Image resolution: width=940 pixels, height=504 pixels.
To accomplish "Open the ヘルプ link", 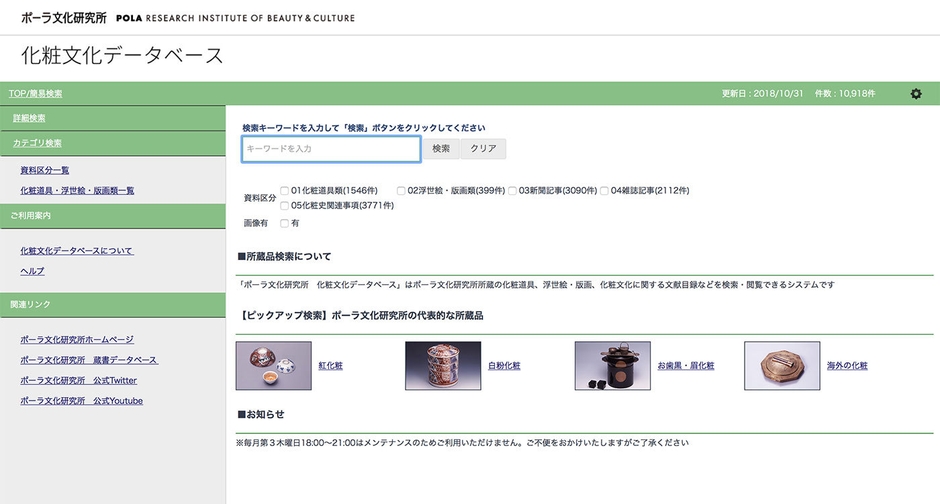I will tap(32, 271).
